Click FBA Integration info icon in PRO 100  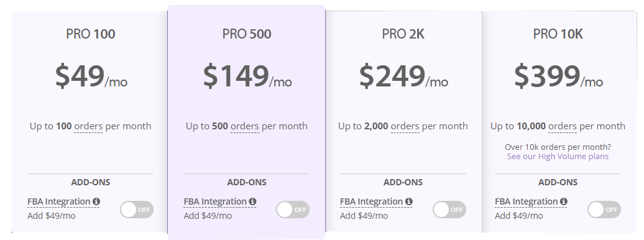coord(96,201)
